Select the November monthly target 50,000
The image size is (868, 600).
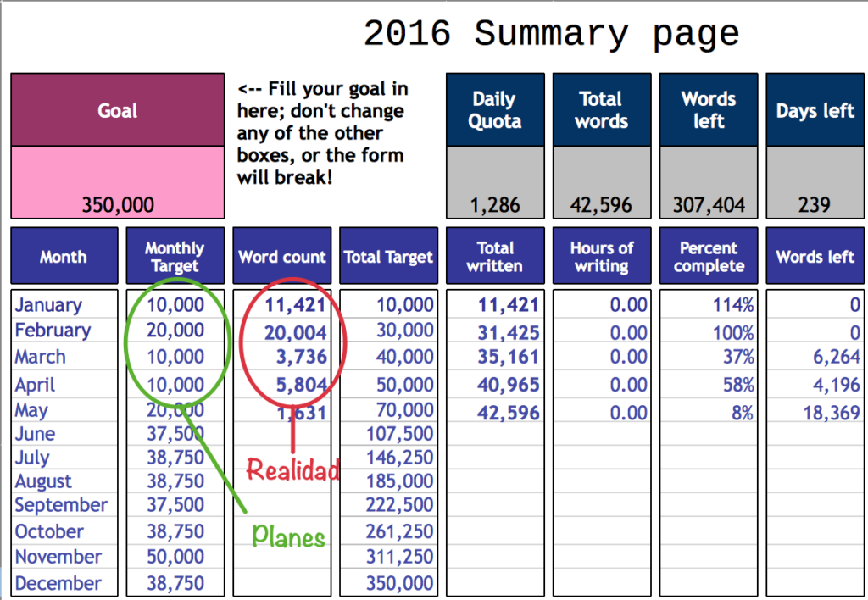pos(175,557)
